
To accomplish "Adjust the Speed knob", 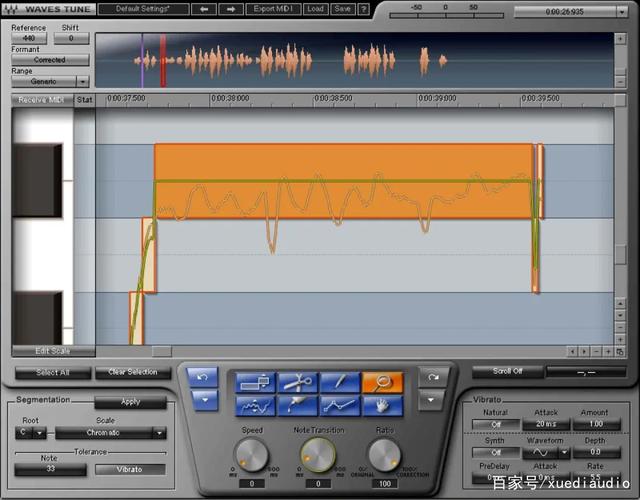I will click(252, 454).
